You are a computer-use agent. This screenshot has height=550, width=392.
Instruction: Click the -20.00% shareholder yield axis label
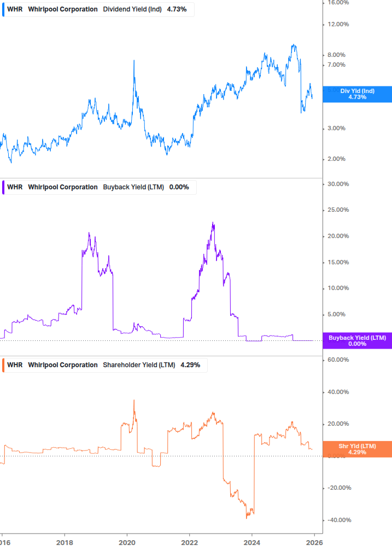point(339,488)
